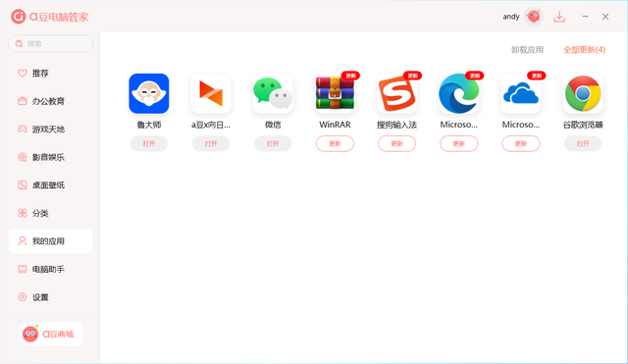Screen dimensions: 628x364
Task: Click the 谷歌浏览器 name label
Action: [583, 125]
